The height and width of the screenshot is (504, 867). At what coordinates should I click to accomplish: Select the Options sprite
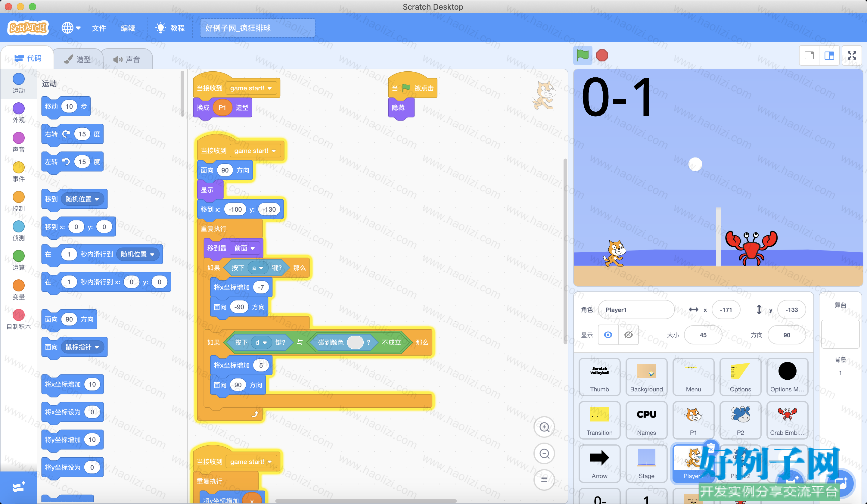[740, 377]
